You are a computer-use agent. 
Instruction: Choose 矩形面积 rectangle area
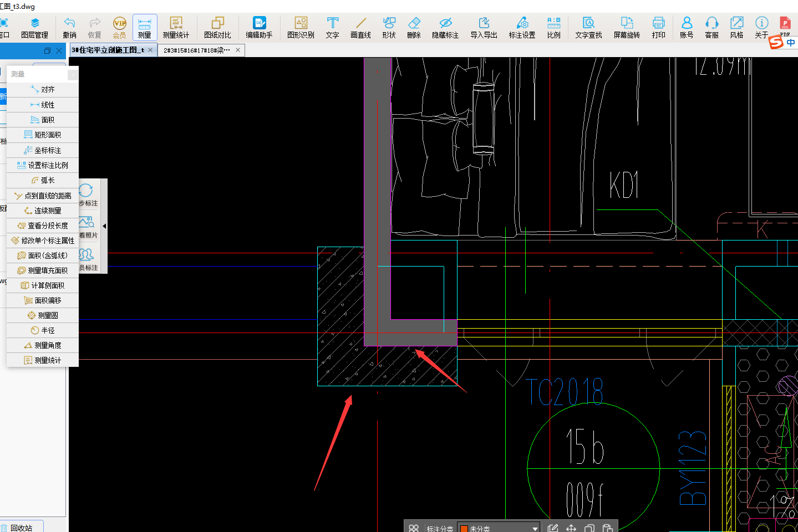[x=43, y=135]
